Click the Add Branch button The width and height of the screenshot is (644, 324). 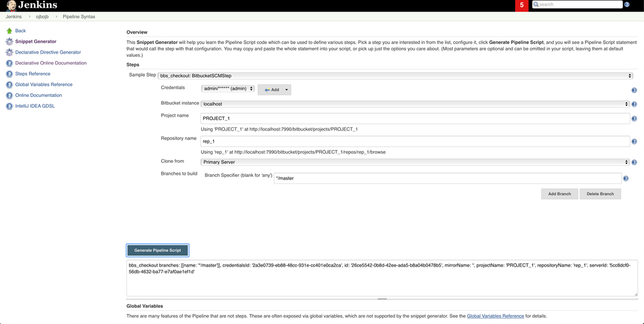[x=560, y=194]
